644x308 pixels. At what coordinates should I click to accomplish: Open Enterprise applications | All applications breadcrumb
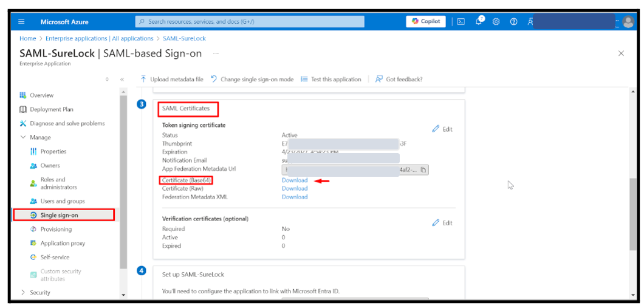point(100,38)
